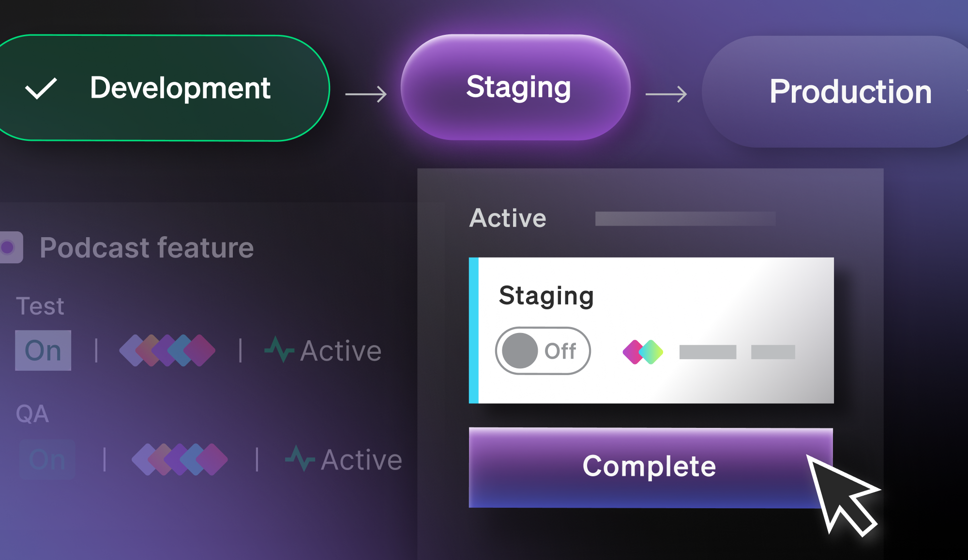The image size is (968, 560).
Task: Click the Test row variation diamonds
Action: pyautogui.click(x=167, y=350)
